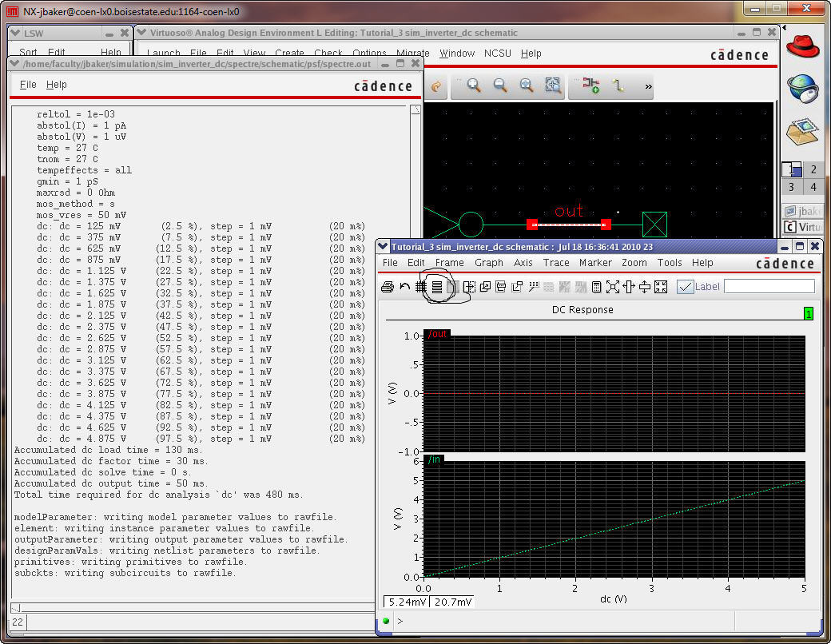The width and height of the screenshot is (831, 644).
Task: Click the jbaker taskbar button
Action: pyautogui.click(x=803, y=212)
